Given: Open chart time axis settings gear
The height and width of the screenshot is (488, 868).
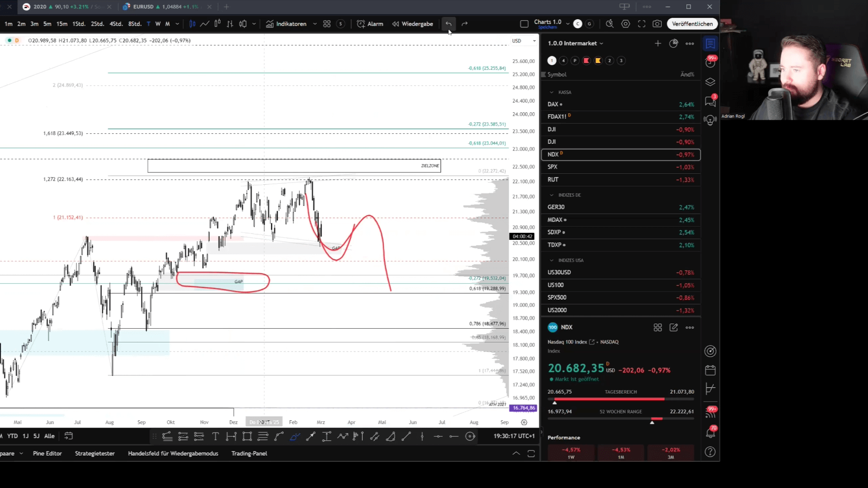Looking at the screenshot, I should pyautogui.click(x=524, y=422).
